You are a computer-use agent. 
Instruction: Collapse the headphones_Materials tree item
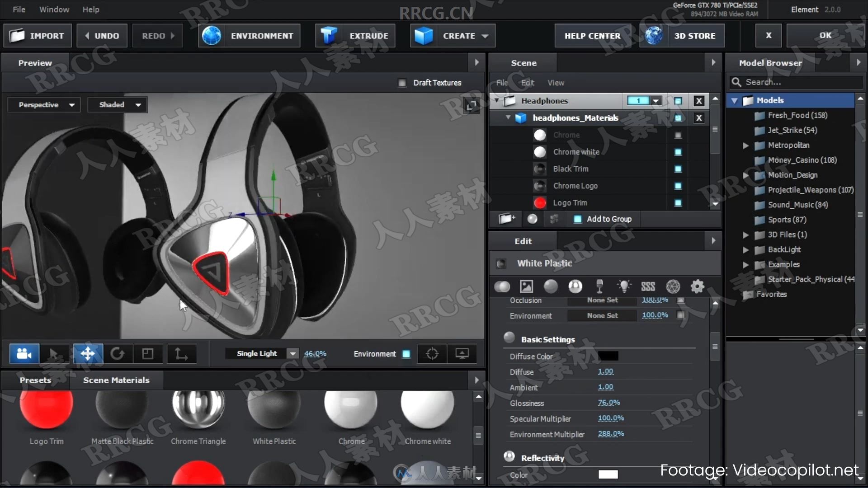click(x=508, y=117)
